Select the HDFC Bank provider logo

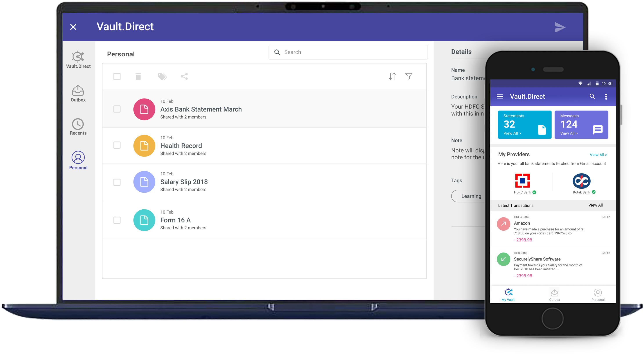pyautogui.click(x=523, y=180)
